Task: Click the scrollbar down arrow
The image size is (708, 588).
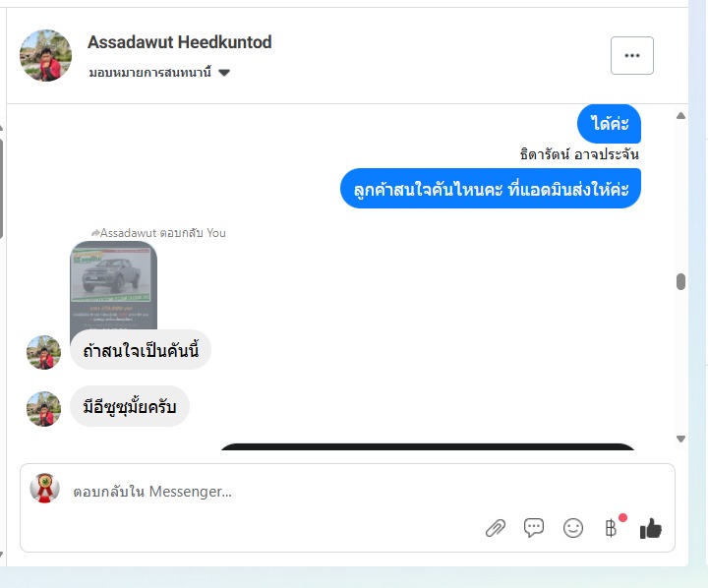Action: pos(680,439)
